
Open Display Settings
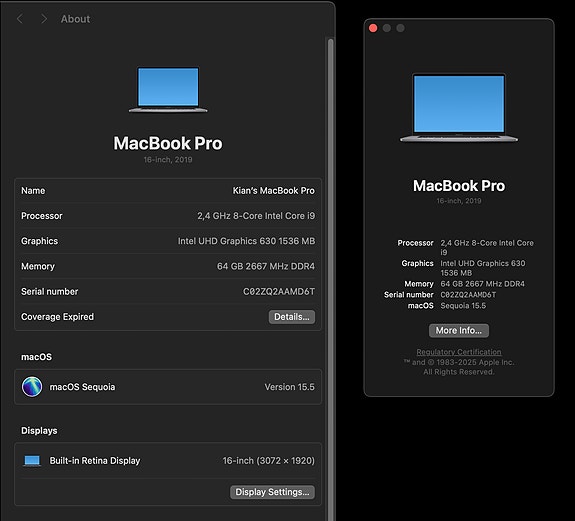[272, 492]
